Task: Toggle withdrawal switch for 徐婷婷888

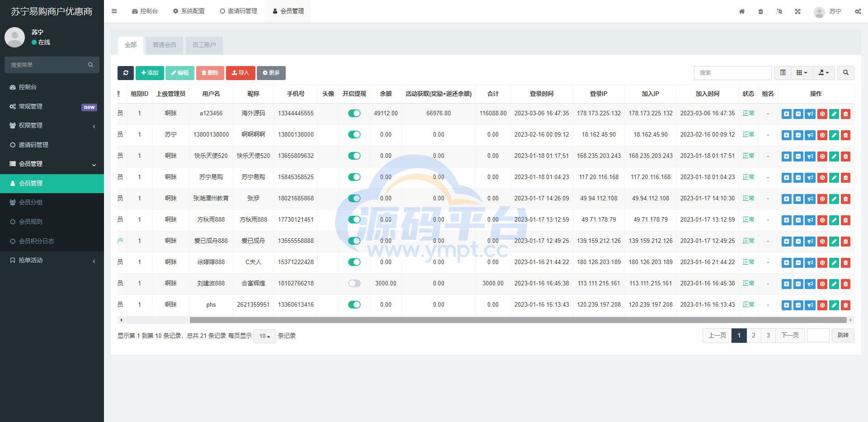Action: [x=354, y=262]
